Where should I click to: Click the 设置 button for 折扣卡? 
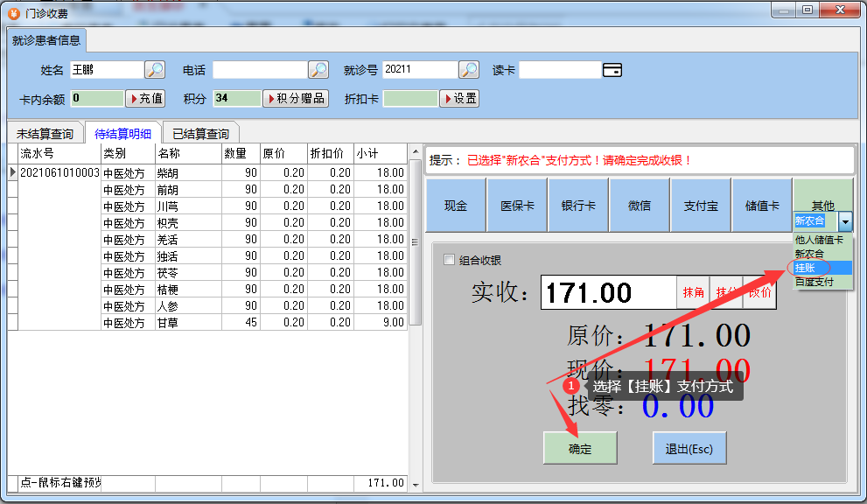pos(459,99)
